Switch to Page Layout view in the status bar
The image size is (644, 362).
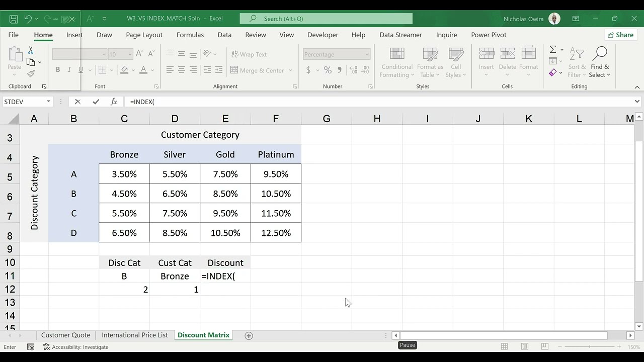(x=525, y=347)
